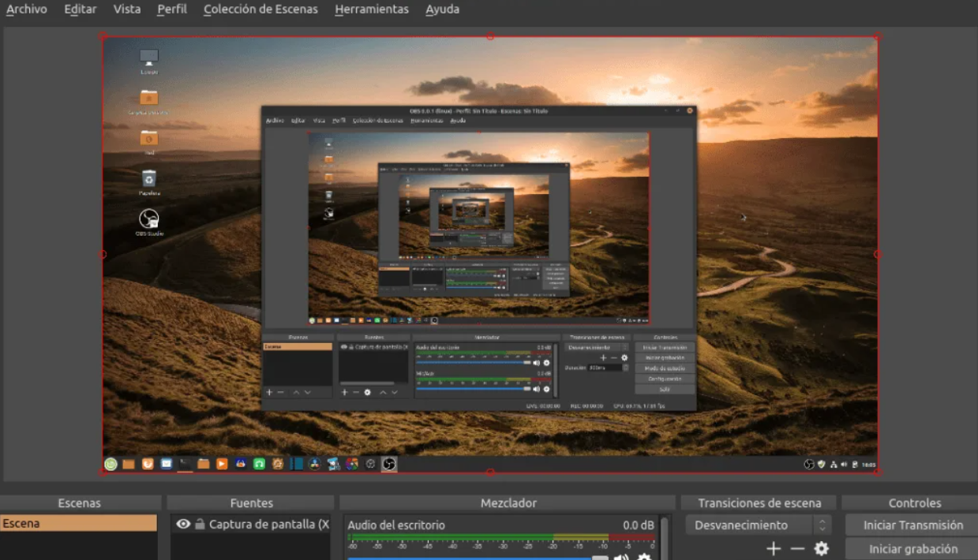Select Escena in the scenes list

click(79, 524)
